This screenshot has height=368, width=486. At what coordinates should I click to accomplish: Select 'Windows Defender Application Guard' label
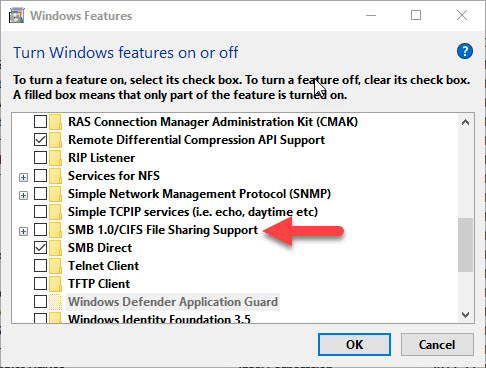(173, 302)
